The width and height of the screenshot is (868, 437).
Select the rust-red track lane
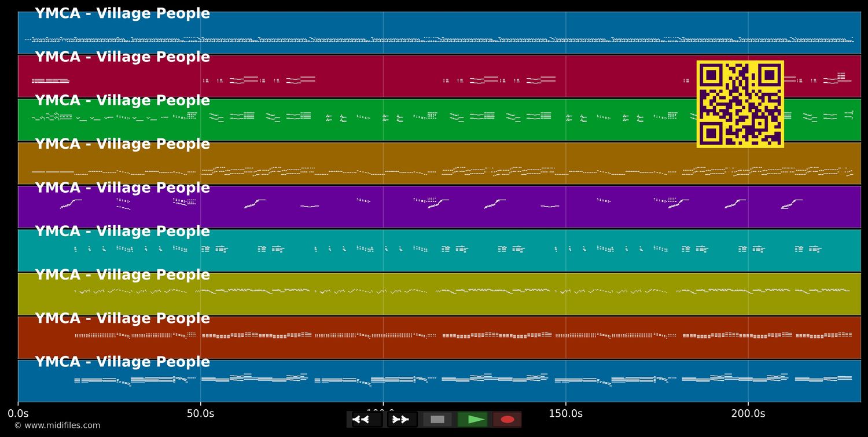point(439,337)
